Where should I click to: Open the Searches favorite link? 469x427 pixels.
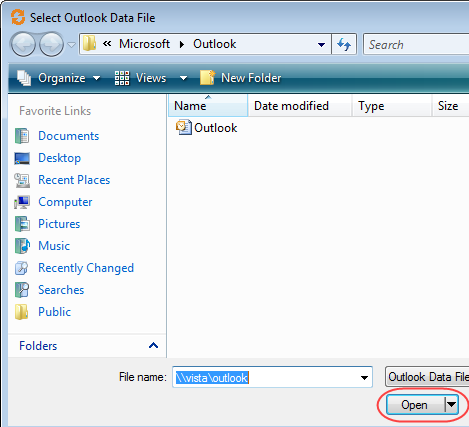[61, 290]
